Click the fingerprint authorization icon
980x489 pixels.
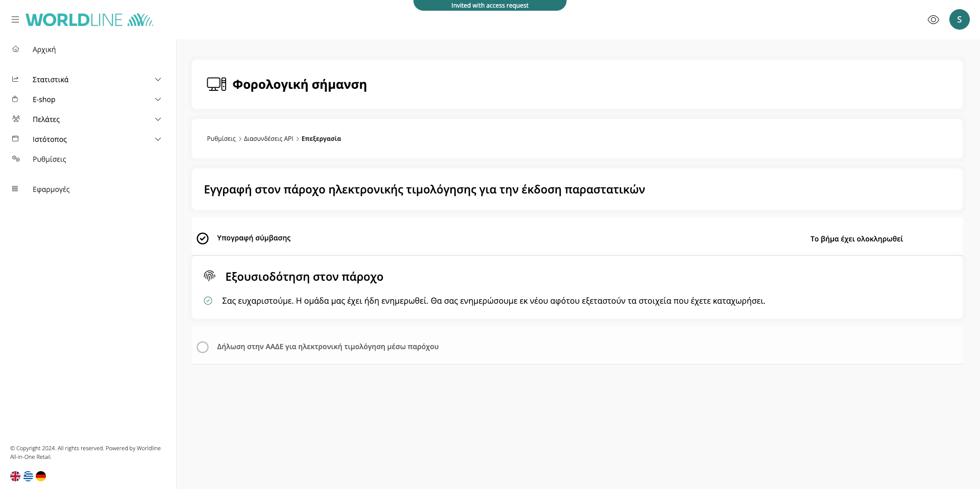pos(209,276)
